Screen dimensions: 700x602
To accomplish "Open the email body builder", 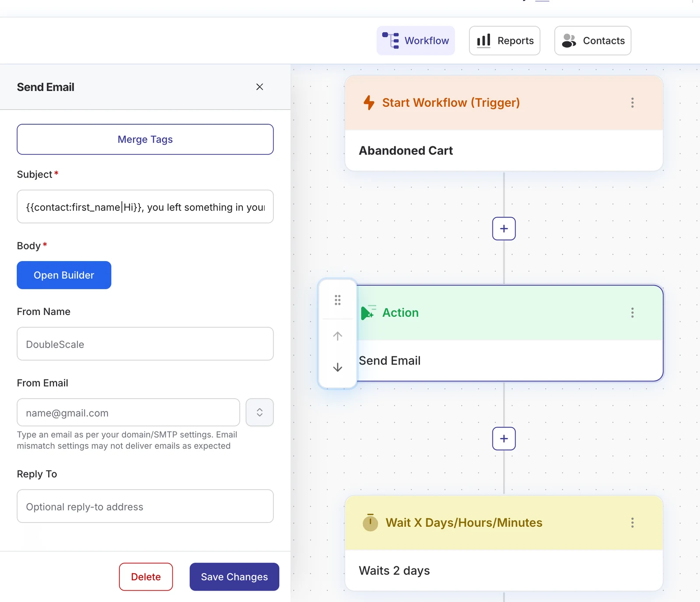I will coord(64,275).
